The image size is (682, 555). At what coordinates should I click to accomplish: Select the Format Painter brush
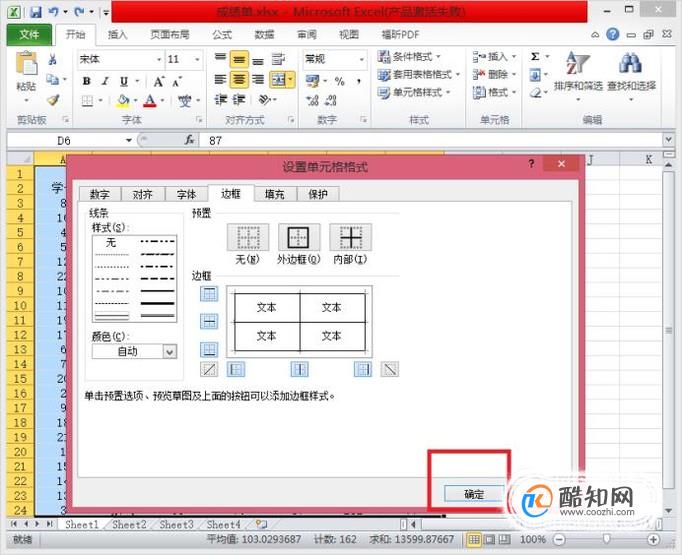[x=53, y=100]
